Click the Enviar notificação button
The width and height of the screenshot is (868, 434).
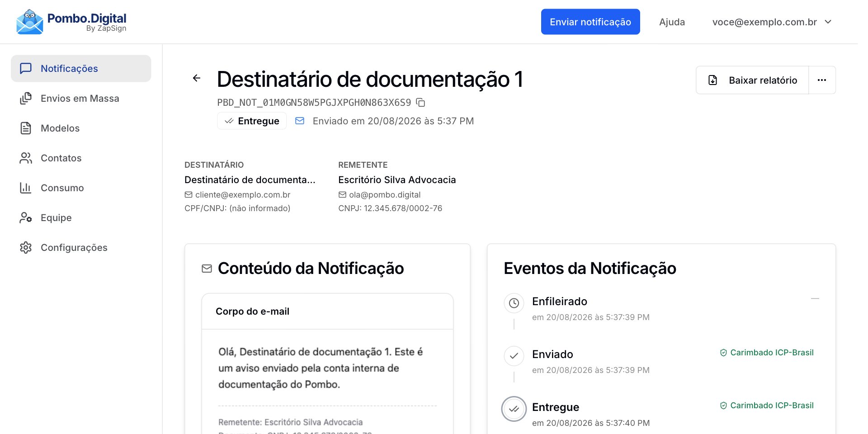pyautogui.click(x=590, y=22)
